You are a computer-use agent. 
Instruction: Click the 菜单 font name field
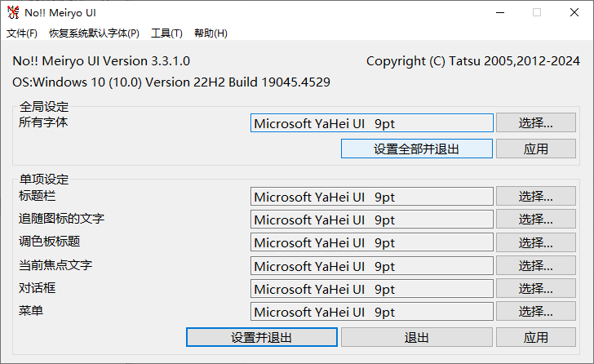coord(371,312)
